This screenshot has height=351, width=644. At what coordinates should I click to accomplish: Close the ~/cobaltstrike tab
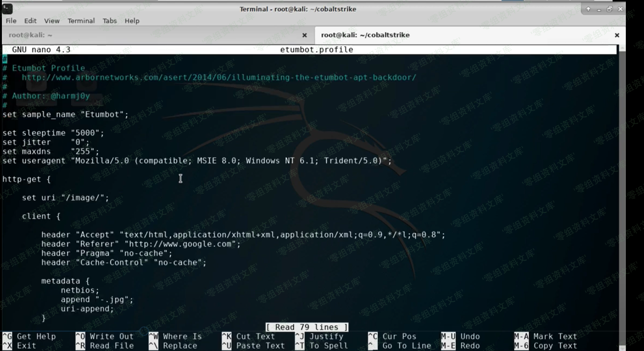617,35
